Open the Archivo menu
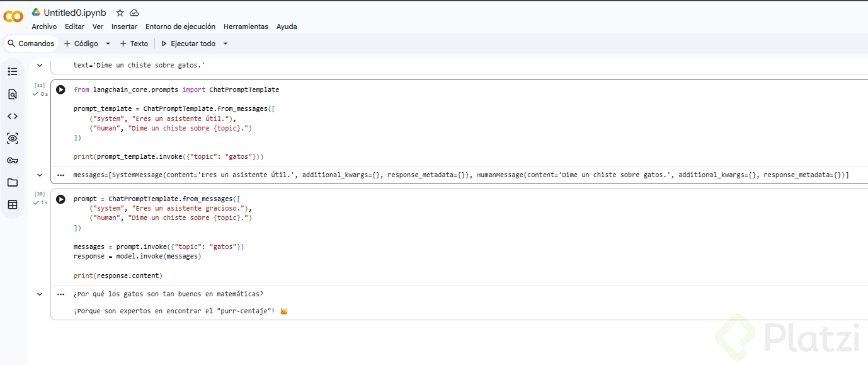868x365 pixels. (x=44, y=26)
